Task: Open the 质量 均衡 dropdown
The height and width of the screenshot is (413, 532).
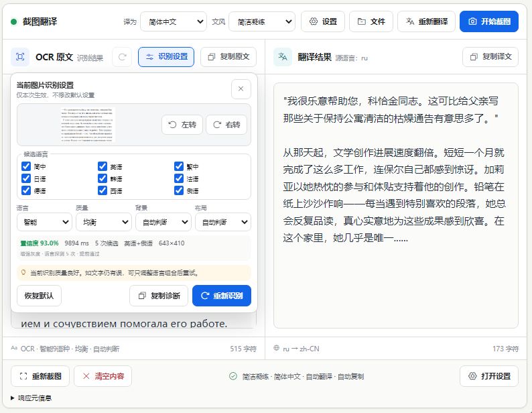Action: click(x=104, y=222)
